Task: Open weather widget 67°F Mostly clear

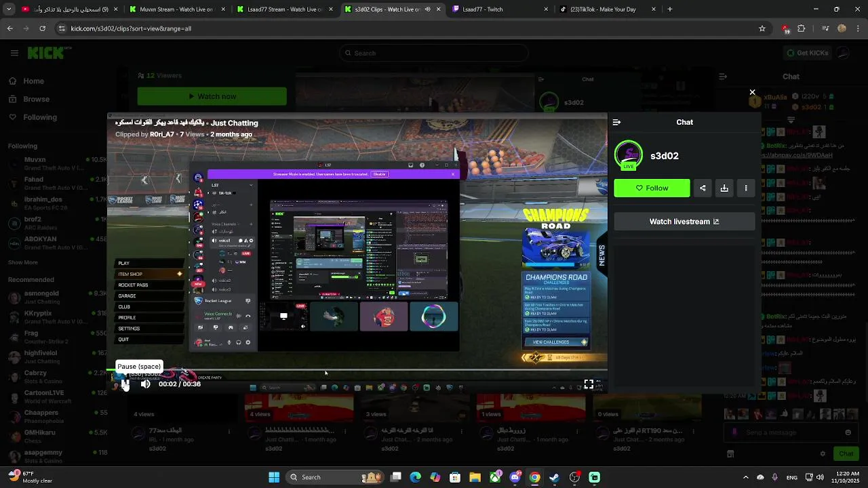Action: [31, 477]
